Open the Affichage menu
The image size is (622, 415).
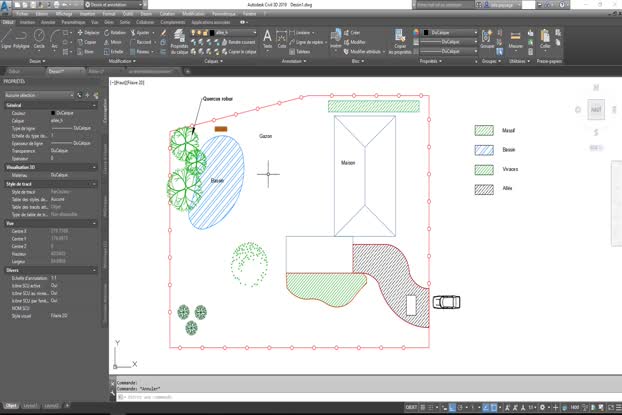coord(64,13)
